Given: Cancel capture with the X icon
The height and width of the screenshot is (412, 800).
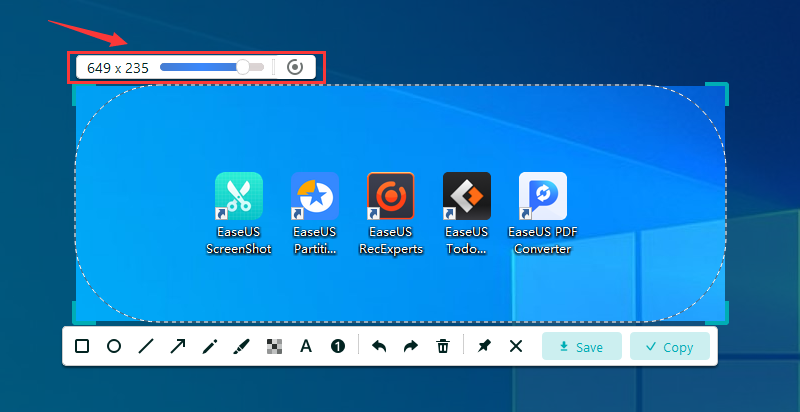Looking at the screenshot, I should [516, 347].
